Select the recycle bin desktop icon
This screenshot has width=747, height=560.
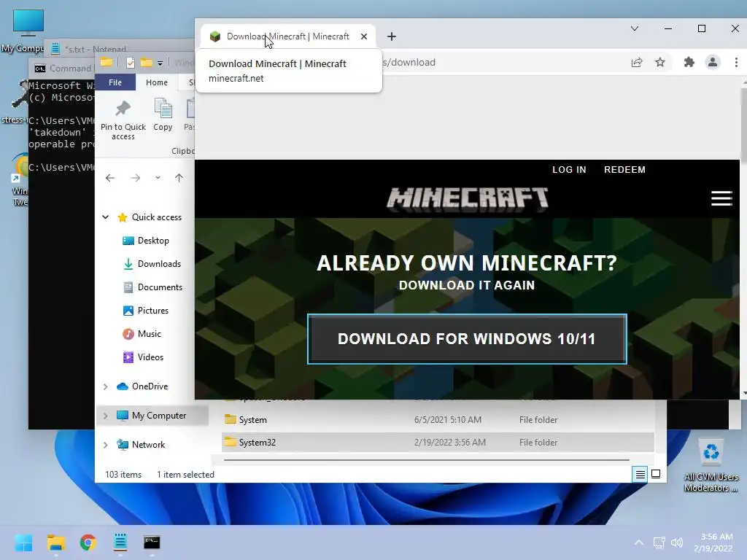point(711,466)
